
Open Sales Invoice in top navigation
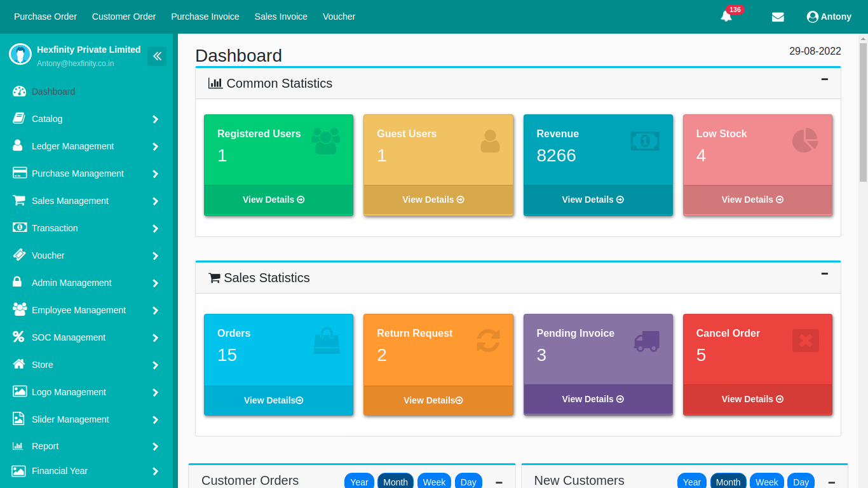point(281,17)
